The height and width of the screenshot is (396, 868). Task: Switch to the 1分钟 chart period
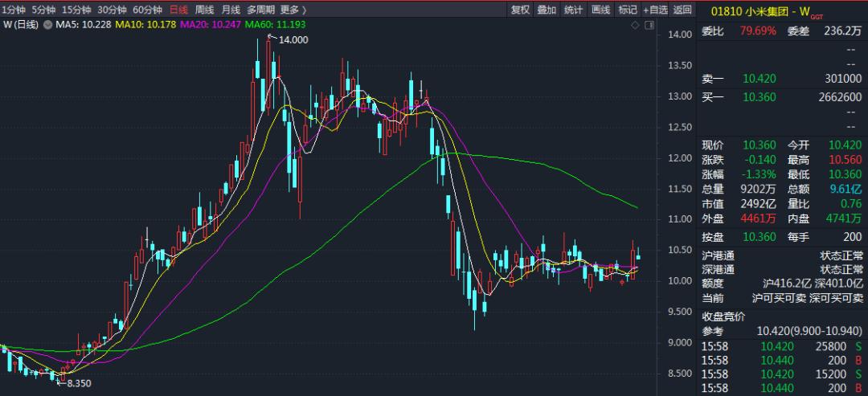pos(14,10)
